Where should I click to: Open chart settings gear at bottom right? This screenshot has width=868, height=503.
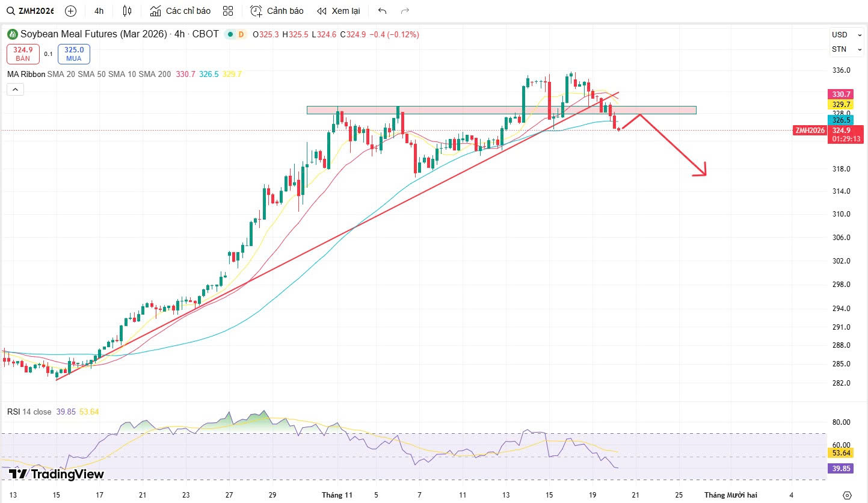[847, 495]
